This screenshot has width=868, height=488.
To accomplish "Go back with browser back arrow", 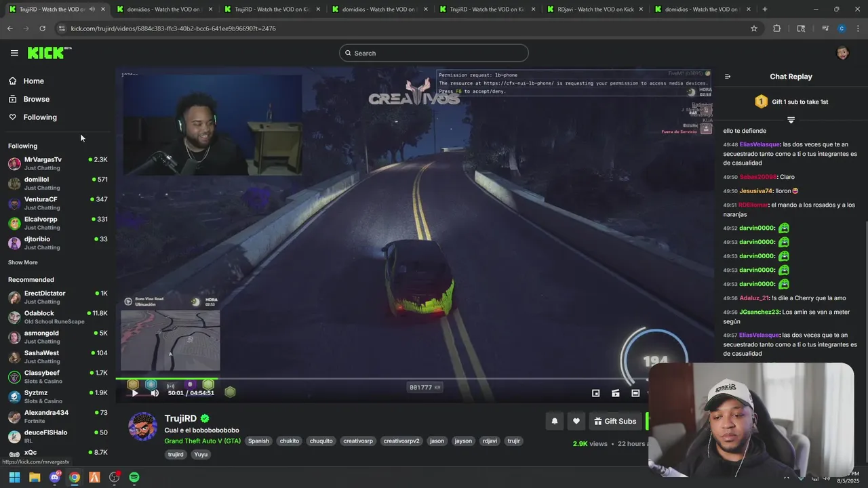I will [x=9, y=28].
